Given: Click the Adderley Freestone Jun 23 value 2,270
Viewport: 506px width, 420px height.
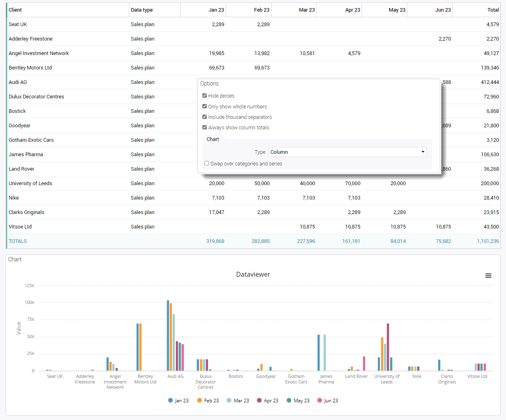Looking at the screenshot, I should (x=445, y=39).
